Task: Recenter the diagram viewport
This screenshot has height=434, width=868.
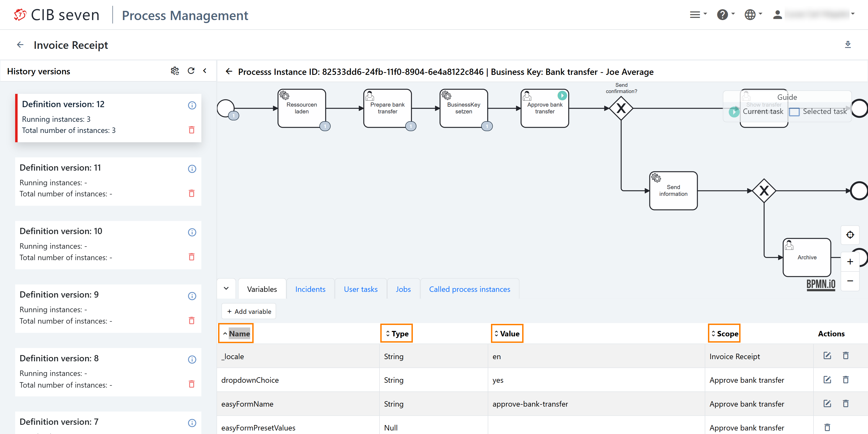Action: click(x=850, y=235)
